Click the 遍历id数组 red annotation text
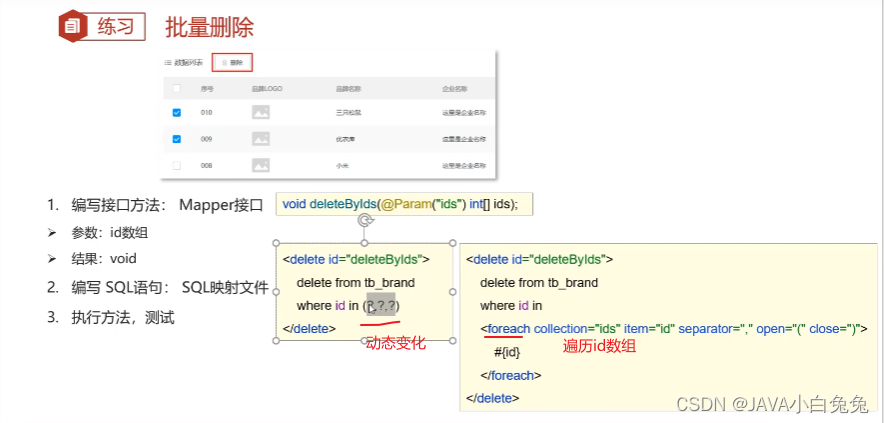The image size is (884, 423). pyautogui.click(x=599, y=346)
